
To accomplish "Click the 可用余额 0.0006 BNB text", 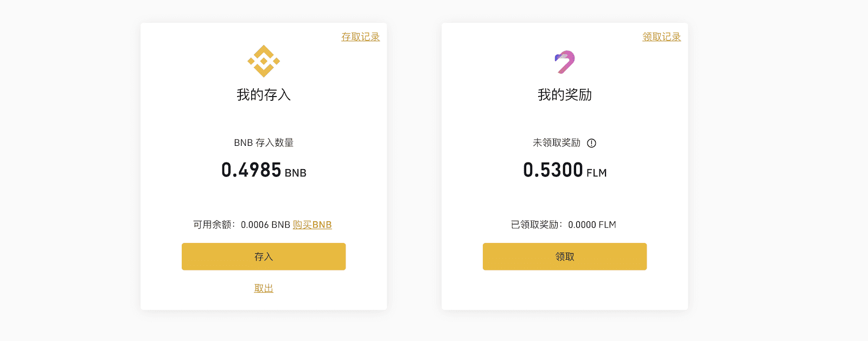I will click(x=242, y=224).
